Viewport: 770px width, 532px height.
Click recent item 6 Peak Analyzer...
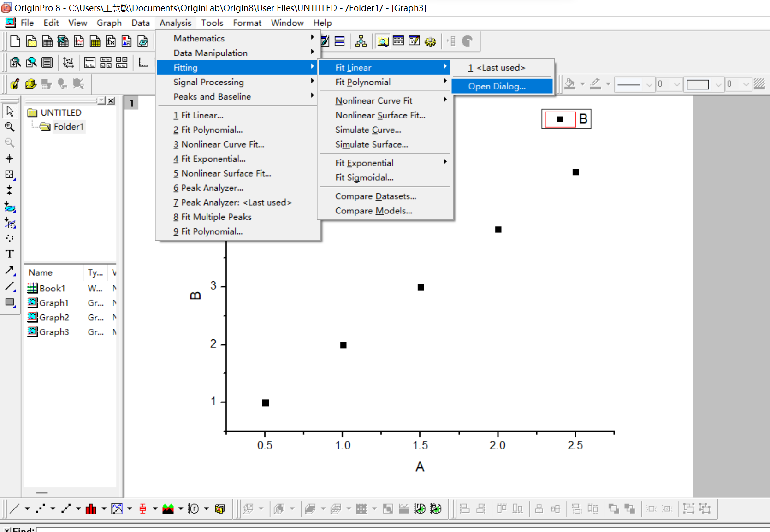[x=238, y=188]
